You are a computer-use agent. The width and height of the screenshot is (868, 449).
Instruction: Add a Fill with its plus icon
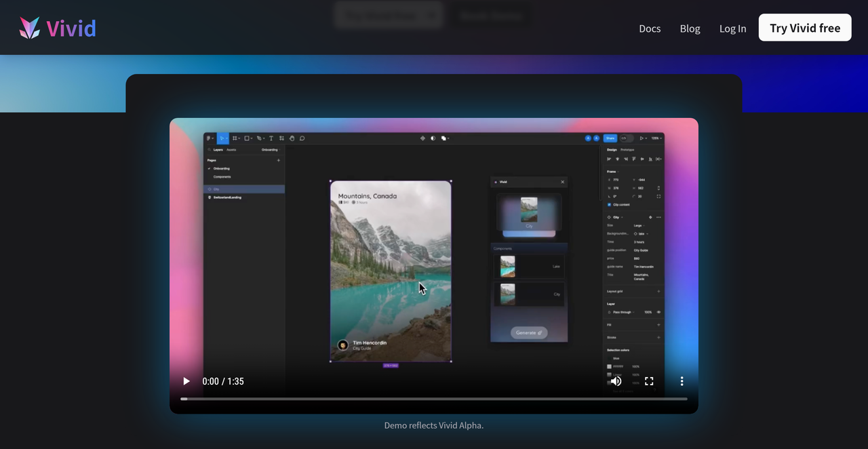point(658,325)
